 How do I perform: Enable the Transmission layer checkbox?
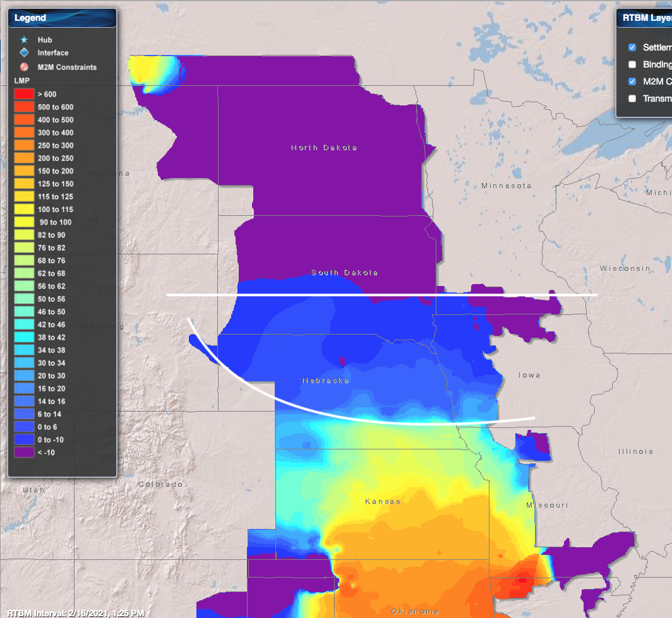[x=632, y=98]
